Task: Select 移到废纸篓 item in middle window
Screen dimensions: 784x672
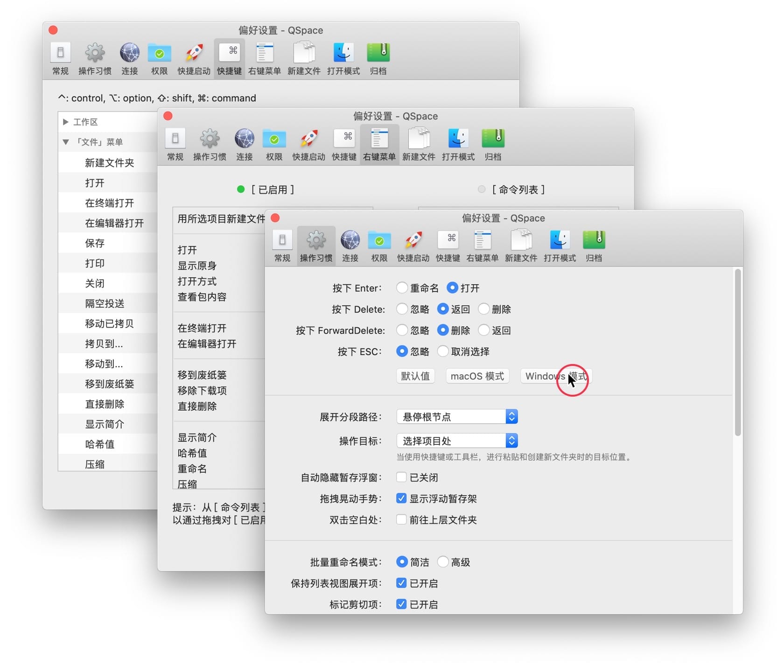Action: [202, 375]
